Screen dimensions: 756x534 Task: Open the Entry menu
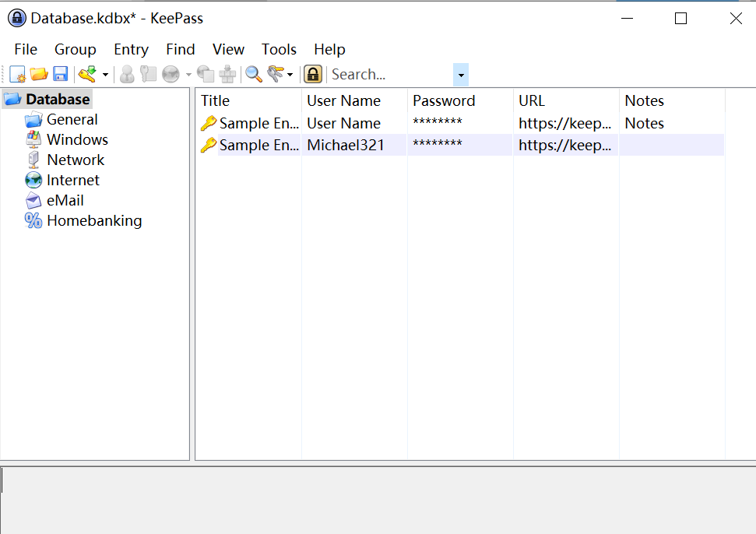point(131,49)
